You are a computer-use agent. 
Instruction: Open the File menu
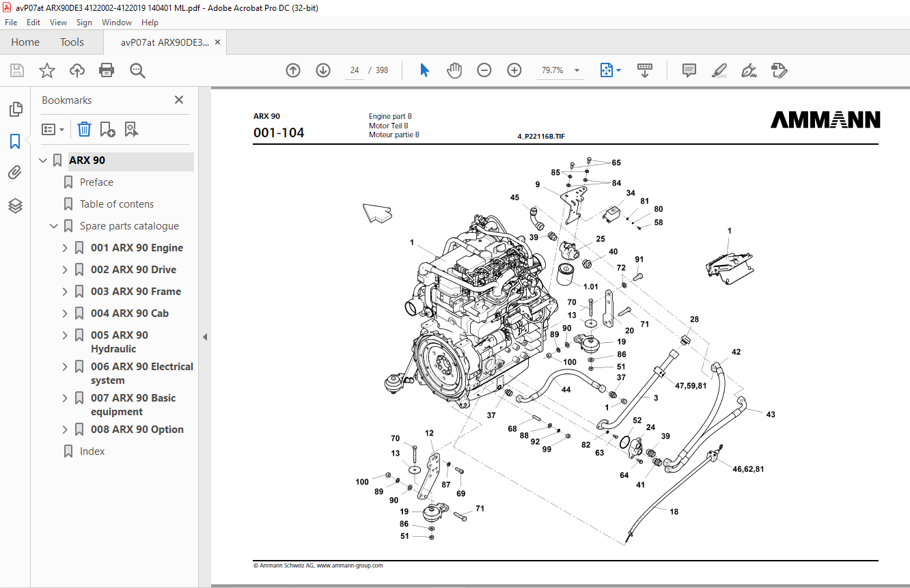[x=11, y=23]
